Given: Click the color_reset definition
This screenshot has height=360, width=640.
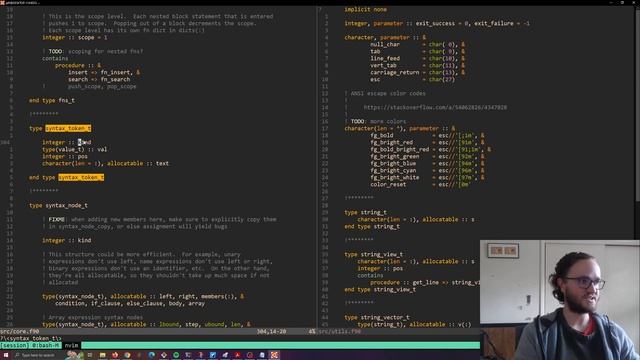Looking at the screenshot, I should pos(420,184).
